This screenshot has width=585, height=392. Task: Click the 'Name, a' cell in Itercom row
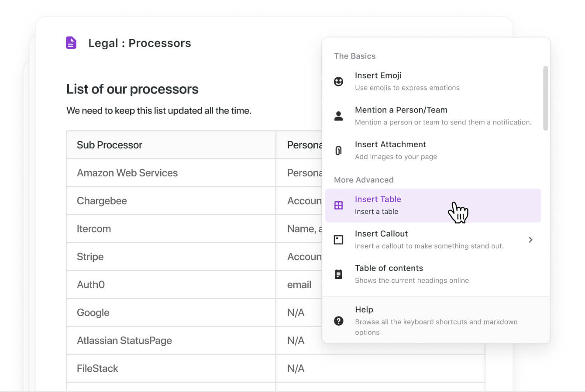coord(299,229)
